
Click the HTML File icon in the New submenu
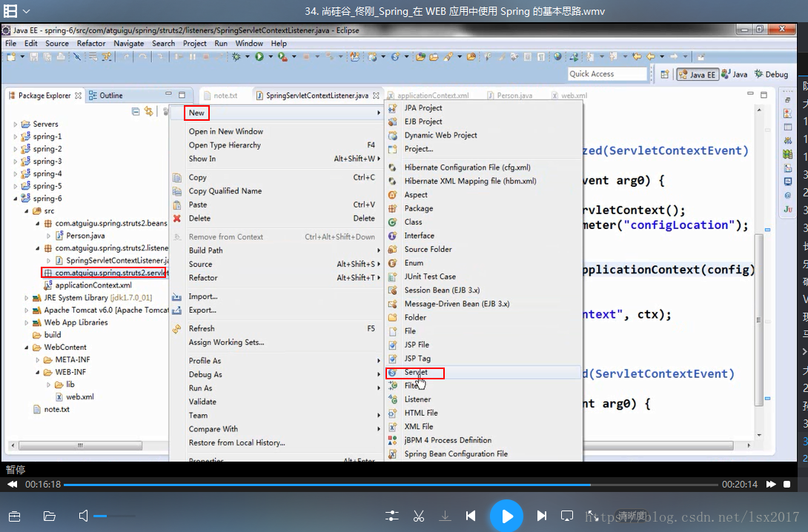click(x=392, y=413)
